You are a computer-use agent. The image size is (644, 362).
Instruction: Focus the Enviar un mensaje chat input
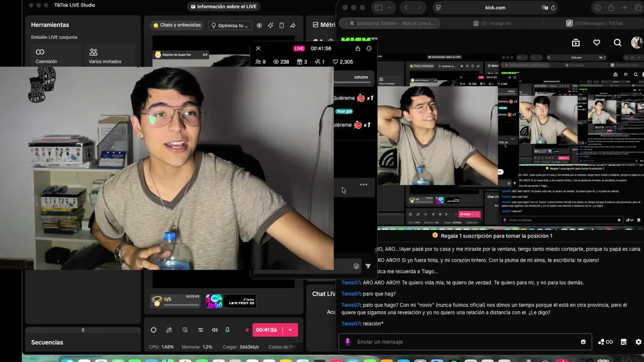pyautogui.click(x=465, y=342)
